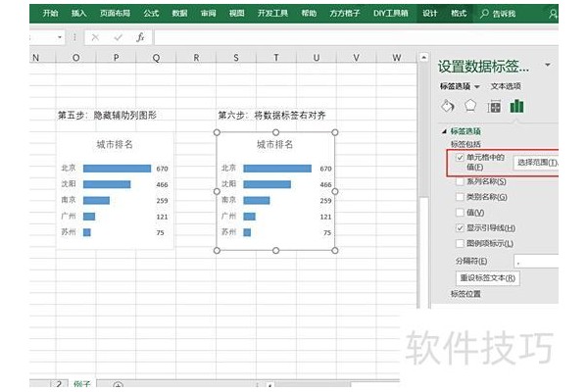588x392 pixels.
Task: Switch to 文本选项 tab in pane
Action: pos(506,86)
